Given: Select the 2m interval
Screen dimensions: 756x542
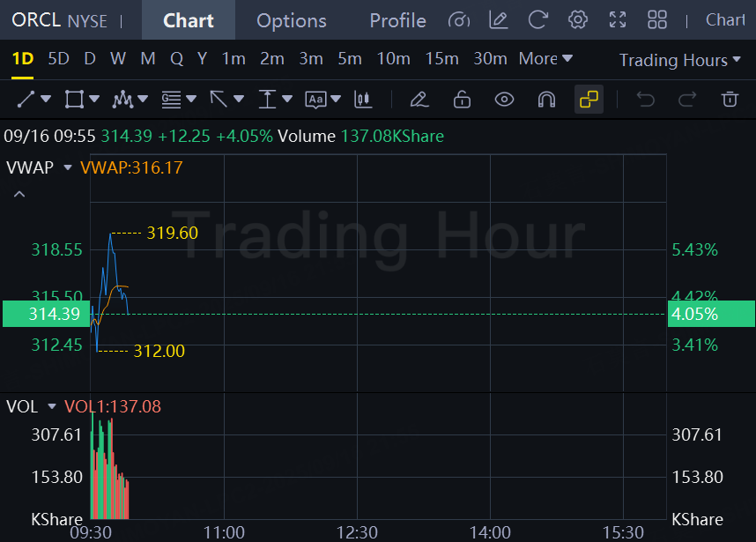Looking at the screenshot, I should [272, 59].
